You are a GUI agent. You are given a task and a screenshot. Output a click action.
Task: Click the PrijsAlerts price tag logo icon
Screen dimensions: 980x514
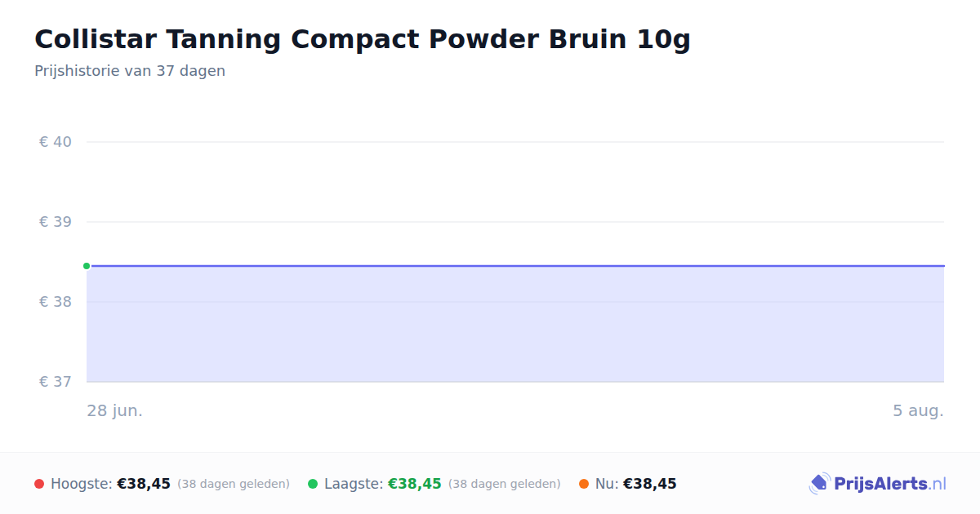[819, 484]
